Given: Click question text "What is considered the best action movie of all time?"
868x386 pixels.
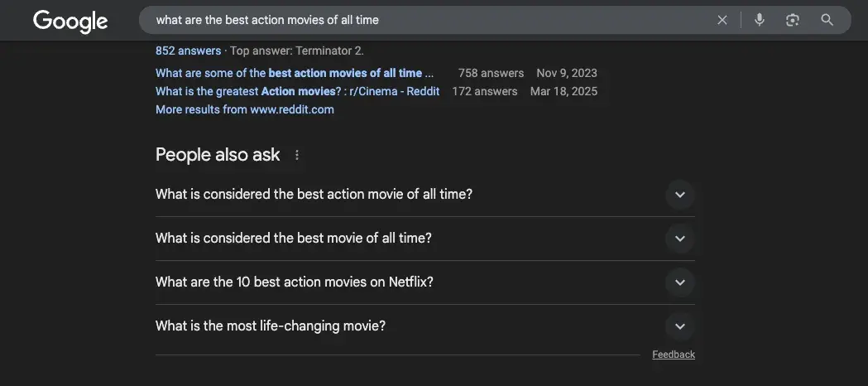Looking at the screenshot, I should click(314, 194).
